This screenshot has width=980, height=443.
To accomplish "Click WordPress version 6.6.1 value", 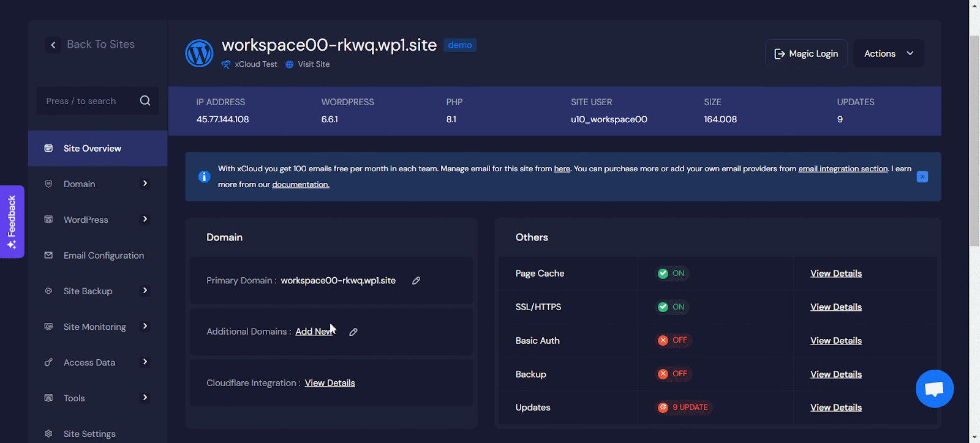I will (330, 119).
